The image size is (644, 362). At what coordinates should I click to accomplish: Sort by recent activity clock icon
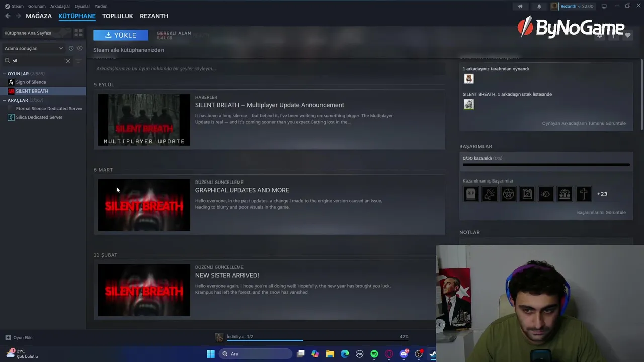point(71,48)
